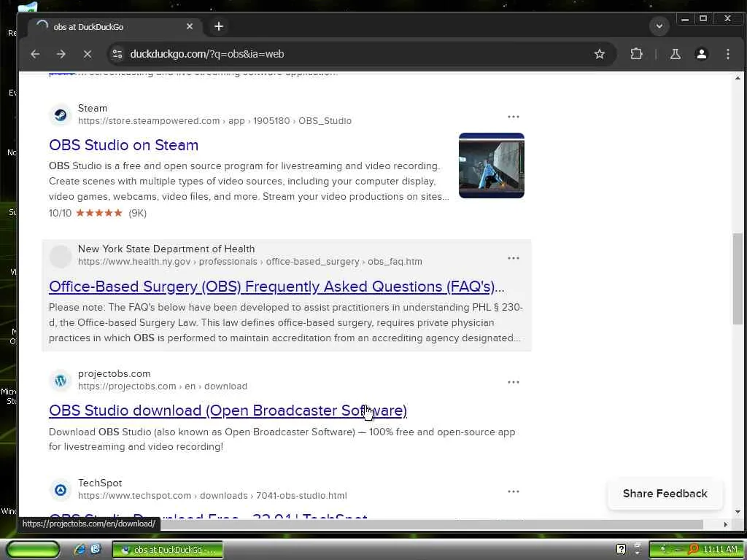This screenshot has height=560, width=747.
Task: Open the Chrome three-dot menu
Action: coord(728,54)
